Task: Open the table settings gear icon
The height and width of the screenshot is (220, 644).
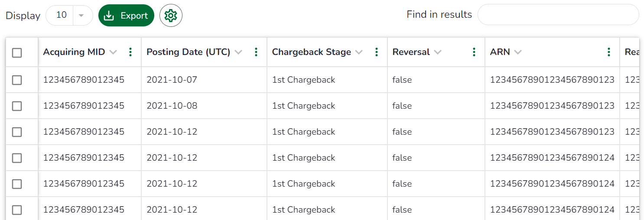Action: (x=171, y=16)
